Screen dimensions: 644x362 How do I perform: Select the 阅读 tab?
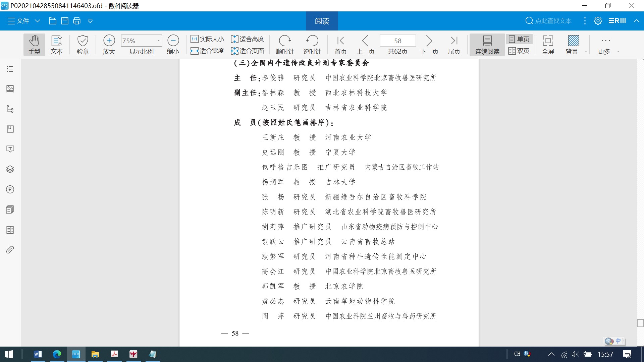[322, 21]
